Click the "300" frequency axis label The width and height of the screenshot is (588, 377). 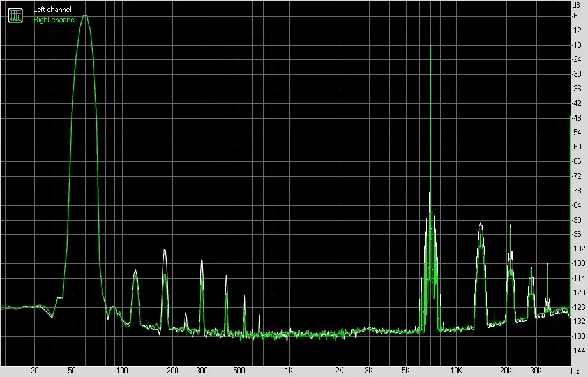coord(202,371)
